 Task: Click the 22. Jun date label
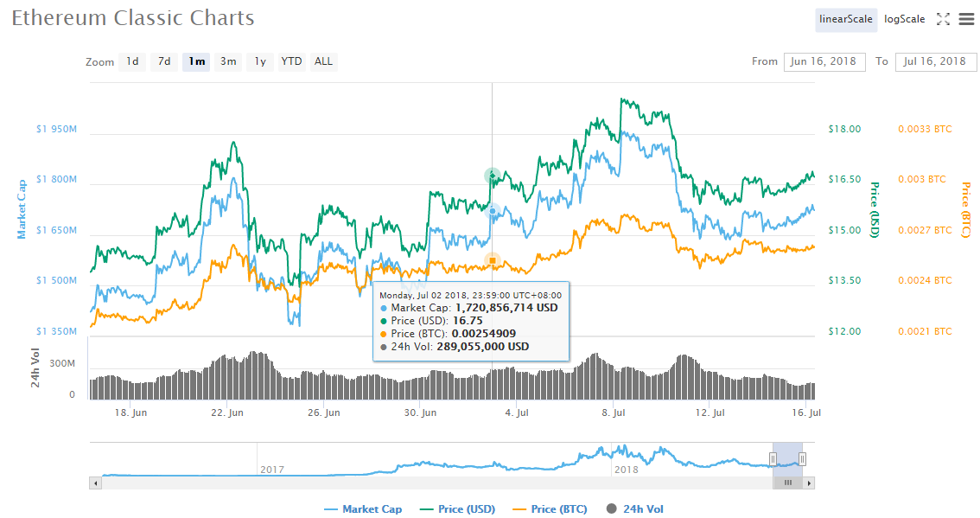(227, 412)
